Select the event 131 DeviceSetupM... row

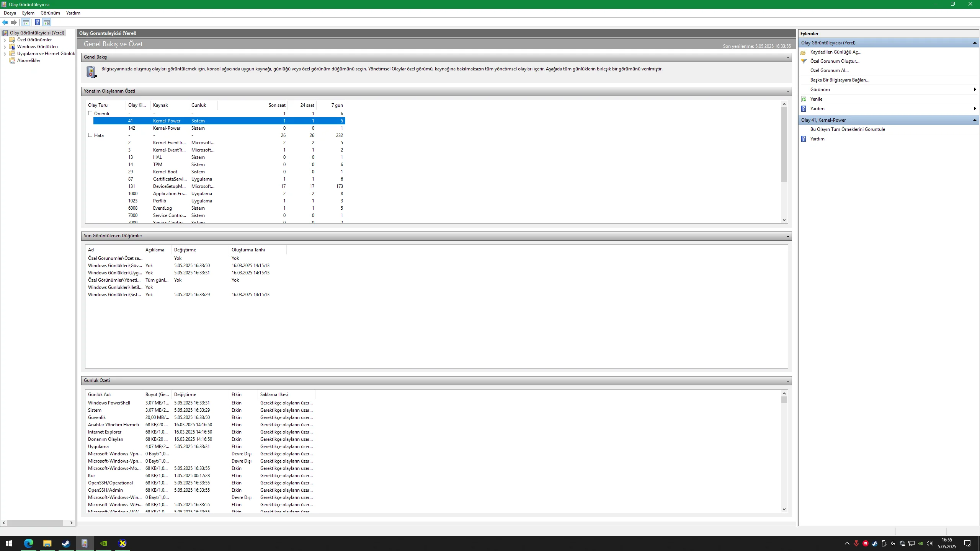point(219,186)
